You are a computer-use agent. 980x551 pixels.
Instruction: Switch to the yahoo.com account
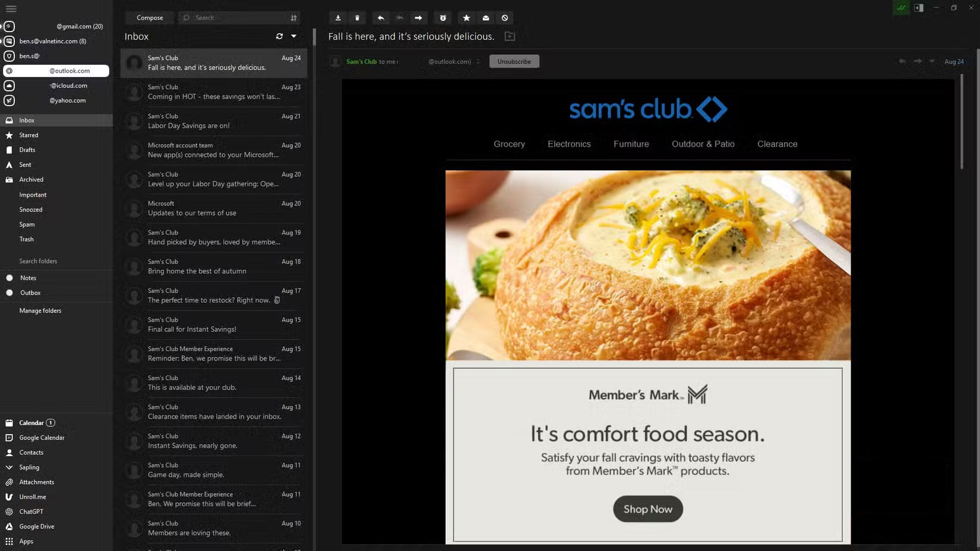pos(56,100)
